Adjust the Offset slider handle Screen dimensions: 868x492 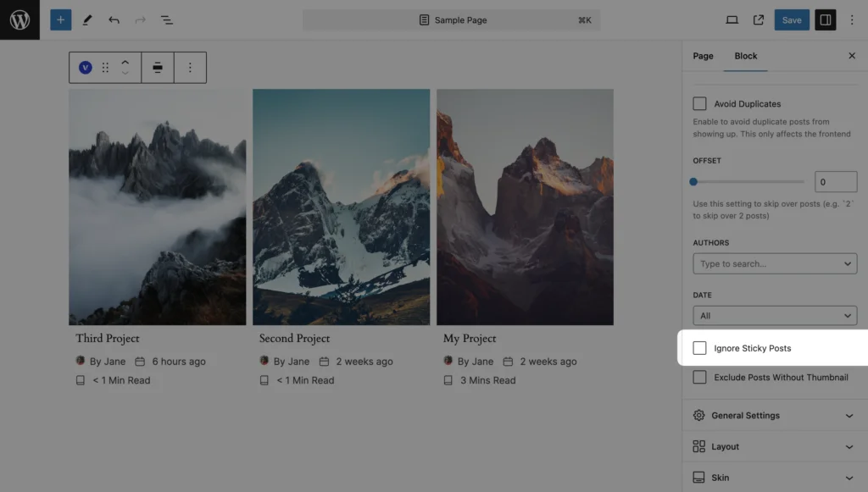(x=693, y=181)
